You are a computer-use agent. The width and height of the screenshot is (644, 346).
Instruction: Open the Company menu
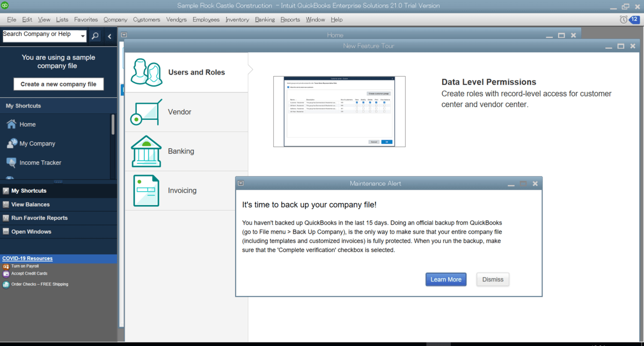pyautogui.click(x=115, y=19)
